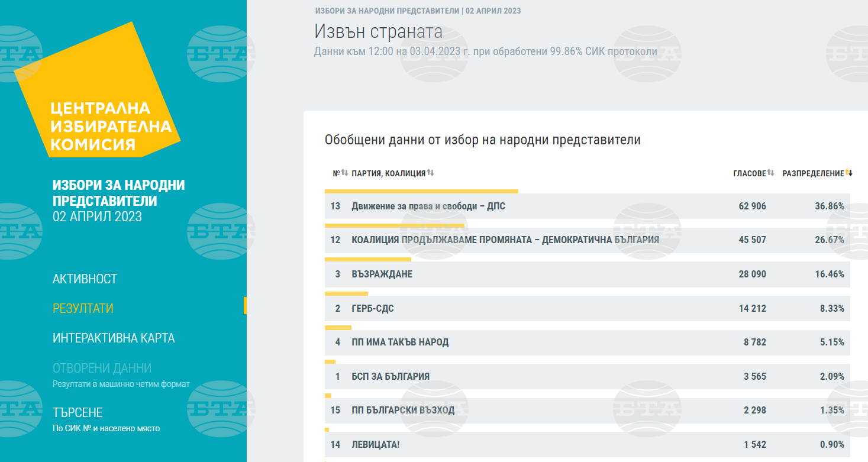
Task: Click the yellow progress bar above ДПС
Action: coord(421,191)
